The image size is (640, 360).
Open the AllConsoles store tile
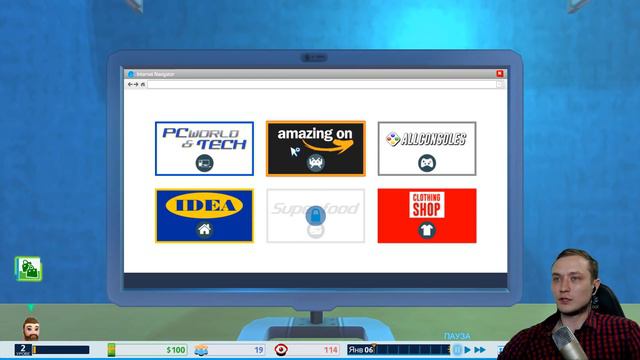click(427, 149)
